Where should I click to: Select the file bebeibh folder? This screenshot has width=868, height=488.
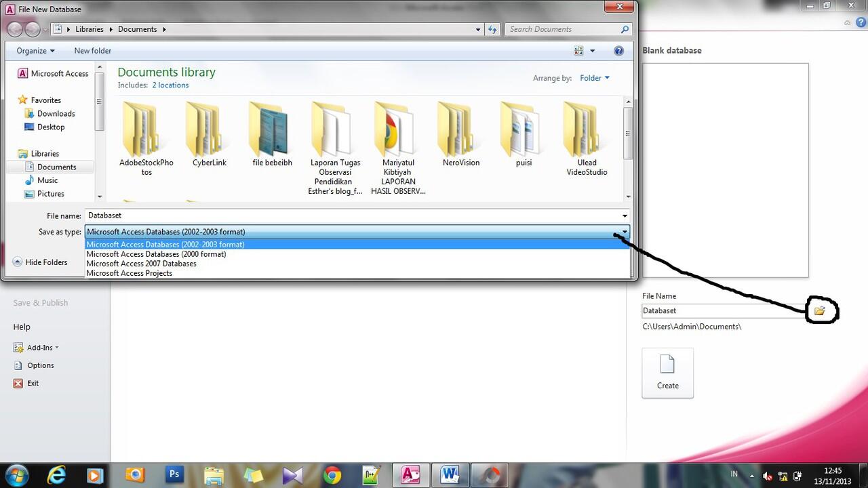(x=272, y=134)
